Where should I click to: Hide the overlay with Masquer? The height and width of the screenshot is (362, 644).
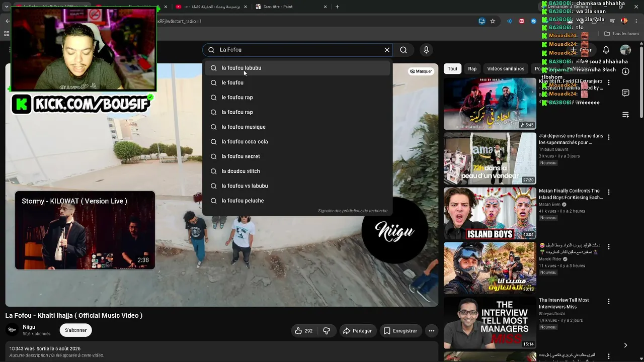click(x=421, y=71)
